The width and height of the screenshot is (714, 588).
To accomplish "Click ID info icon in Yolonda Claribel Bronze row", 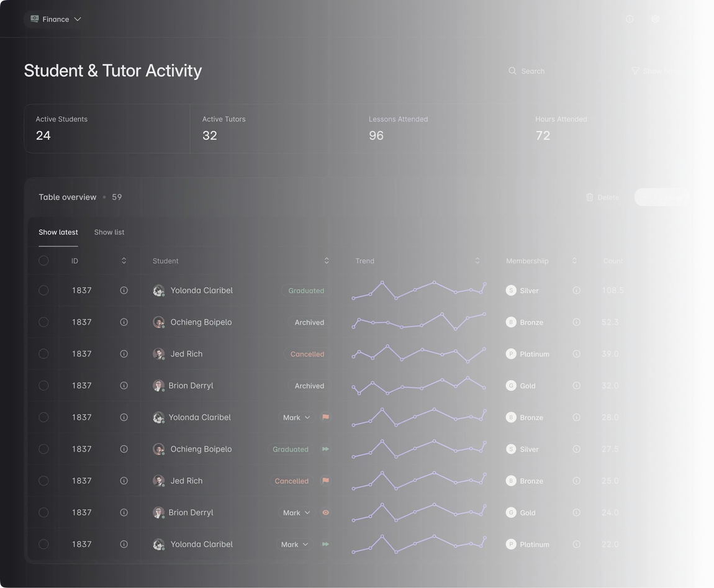I will tap(124, 417).
